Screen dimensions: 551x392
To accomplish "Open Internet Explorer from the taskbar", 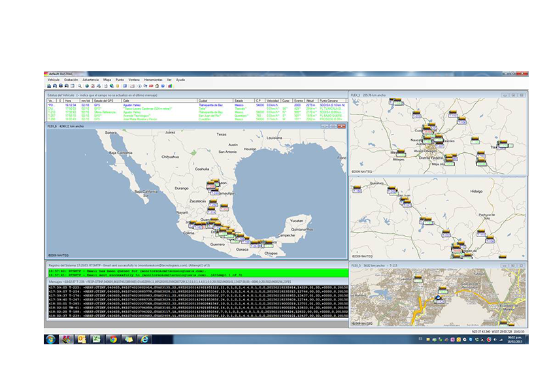I will [144, 339].
